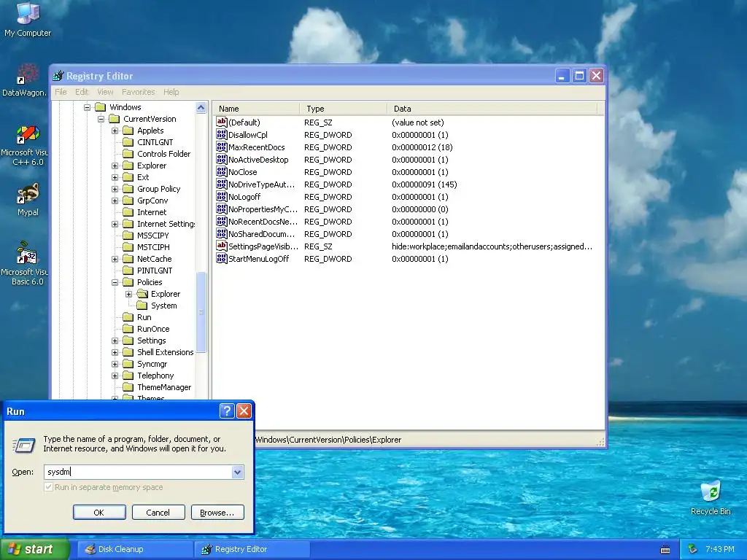The width and height of the screenshot is (747, 560).
Task: Select the NoDriveTypeAut... value name
Action: pos(261,184)
